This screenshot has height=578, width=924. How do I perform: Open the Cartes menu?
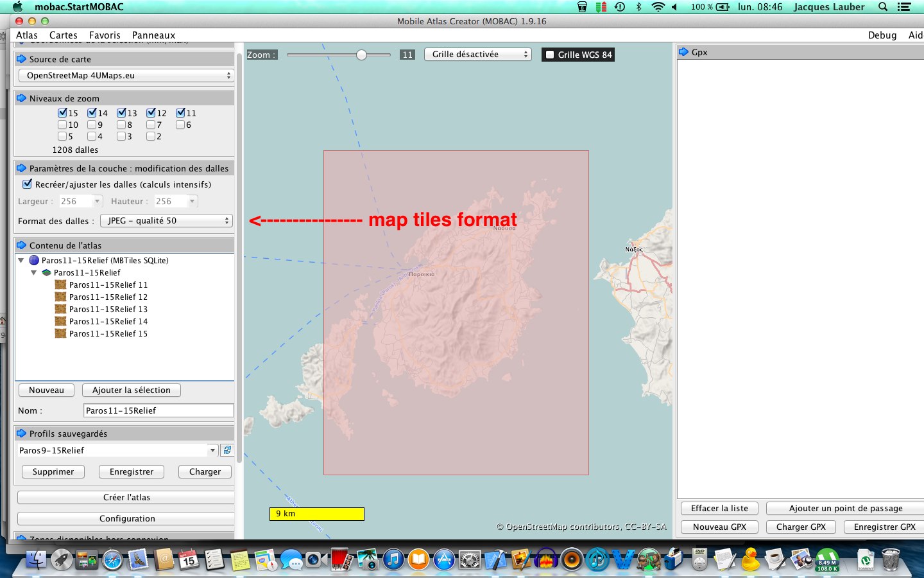coord(63,35)
